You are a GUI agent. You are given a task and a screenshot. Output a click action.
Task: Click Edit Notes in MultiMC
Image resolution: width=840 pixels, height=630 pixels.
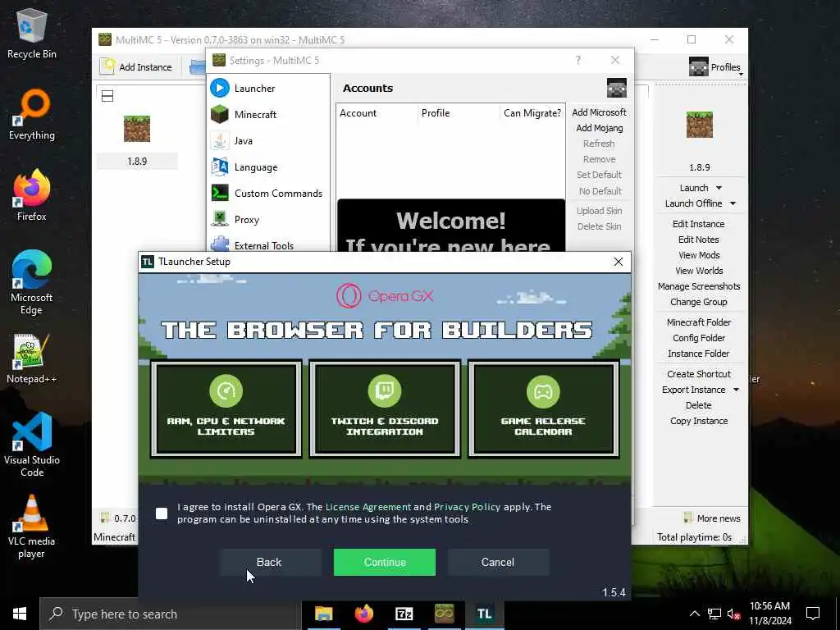(699, 240)
